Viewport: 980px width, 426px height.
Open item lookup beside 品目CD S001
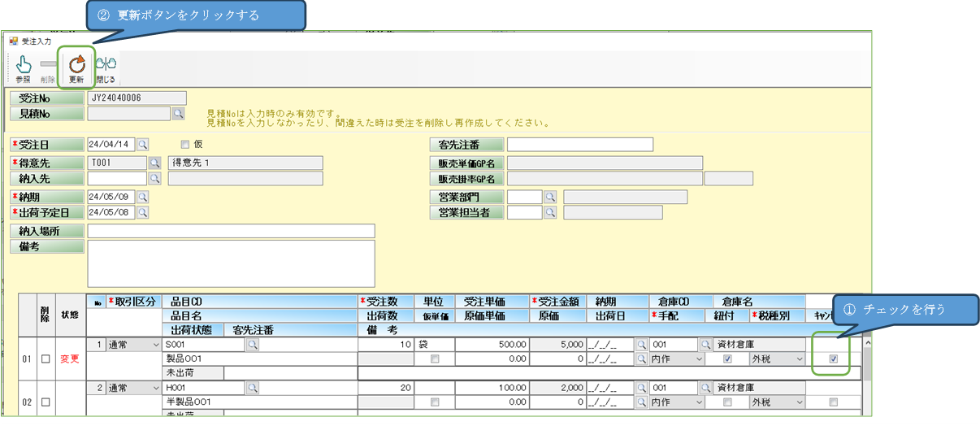pos(253,345)
